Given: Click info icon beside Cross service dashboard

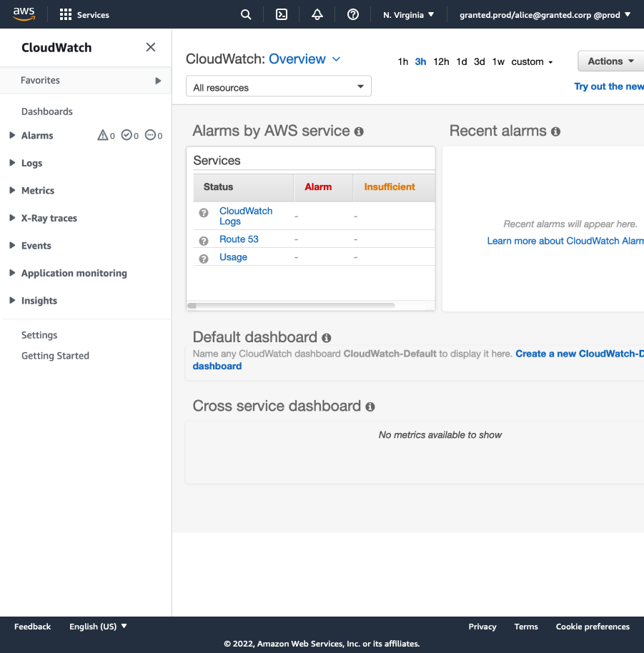Looking at the screenshot, I should (x=370, y=407).
